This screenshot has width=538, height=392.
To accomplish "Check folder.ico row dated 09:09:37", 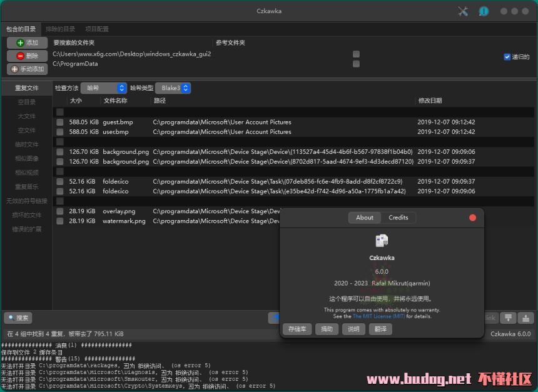I will (x=60, y=181).
